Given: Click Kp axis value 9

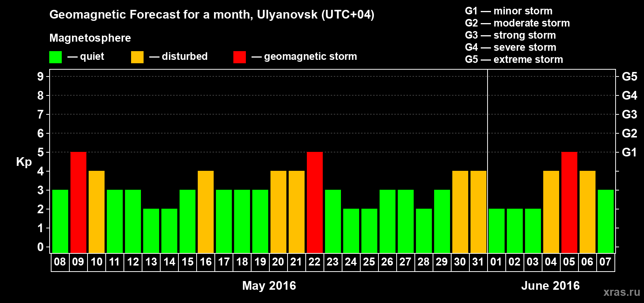Looking at the screenshot, I should [x=41, y=77].
